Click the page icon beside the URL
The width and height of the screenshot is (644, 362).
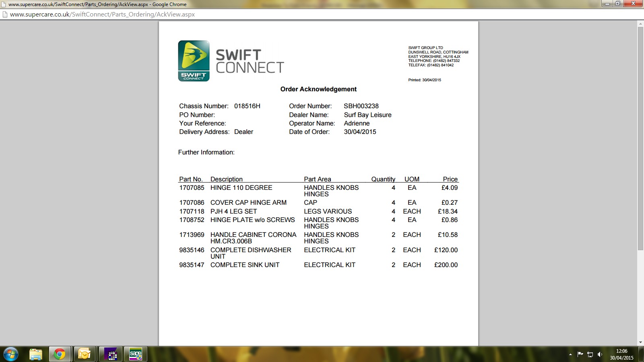[x=5, y=14]
